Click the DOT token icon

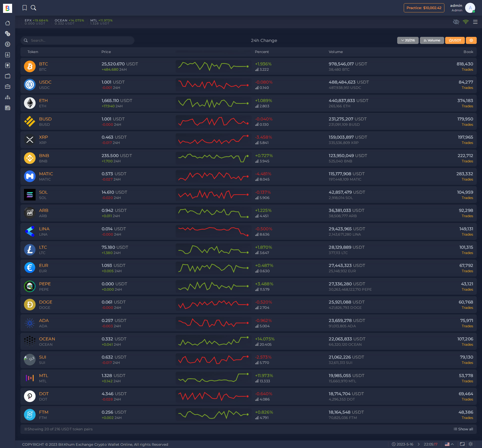pyautogui.click(x=30, y=396)
